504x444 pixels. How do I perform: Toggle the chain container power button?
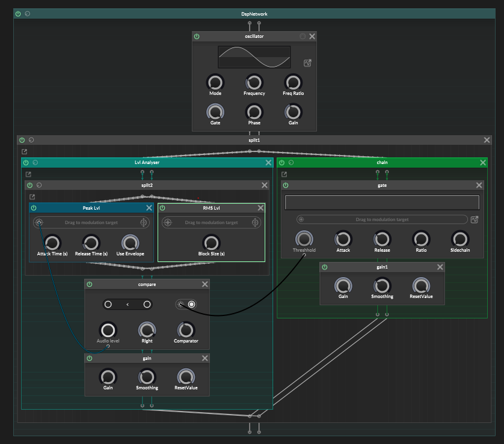(282, 162)
